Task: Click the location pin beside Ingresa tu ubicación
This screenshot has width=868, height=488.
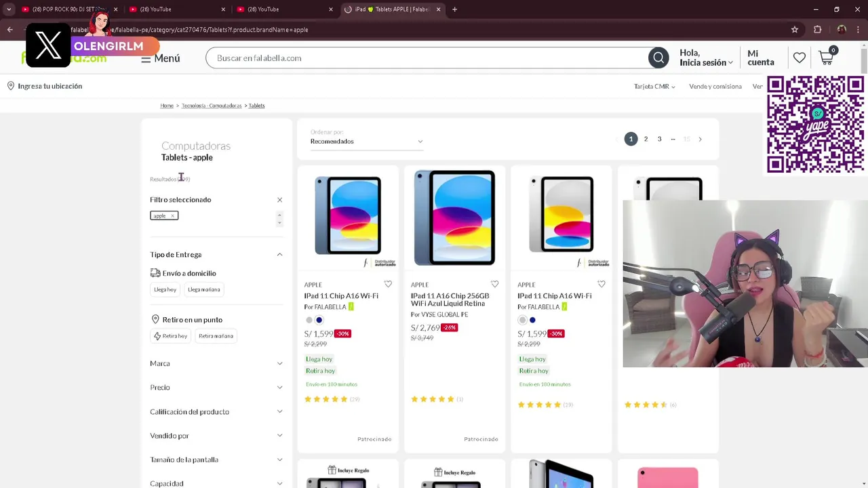Action: [11, 86]
